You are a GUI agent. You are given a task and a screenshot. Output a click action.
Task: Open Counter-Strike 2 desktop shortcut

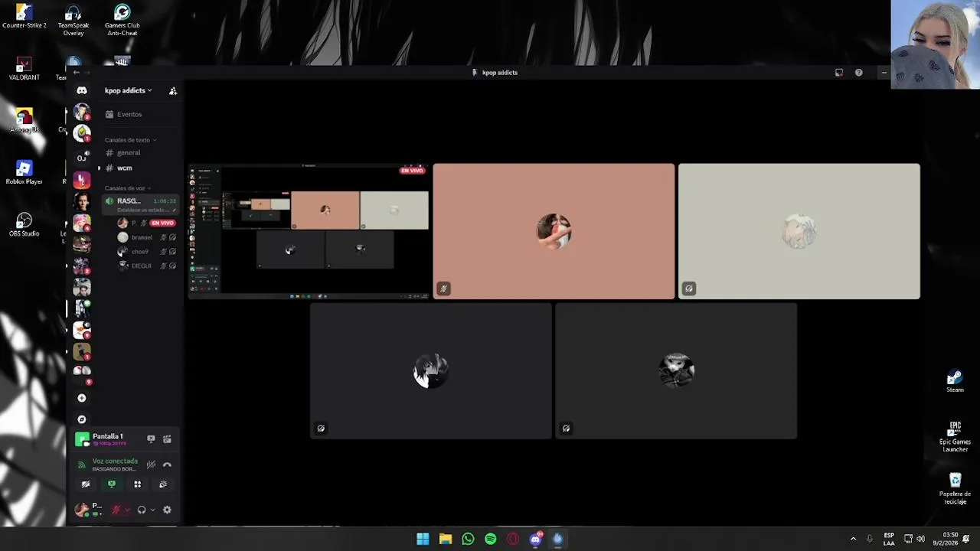pyautogui.click(x=24, y=17)
